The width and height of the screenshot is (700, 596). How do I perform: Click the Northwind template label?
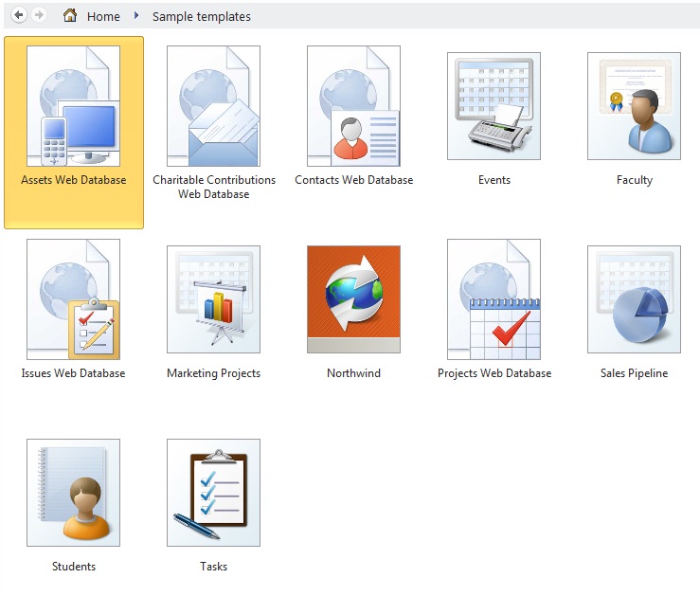click(353, 373)
